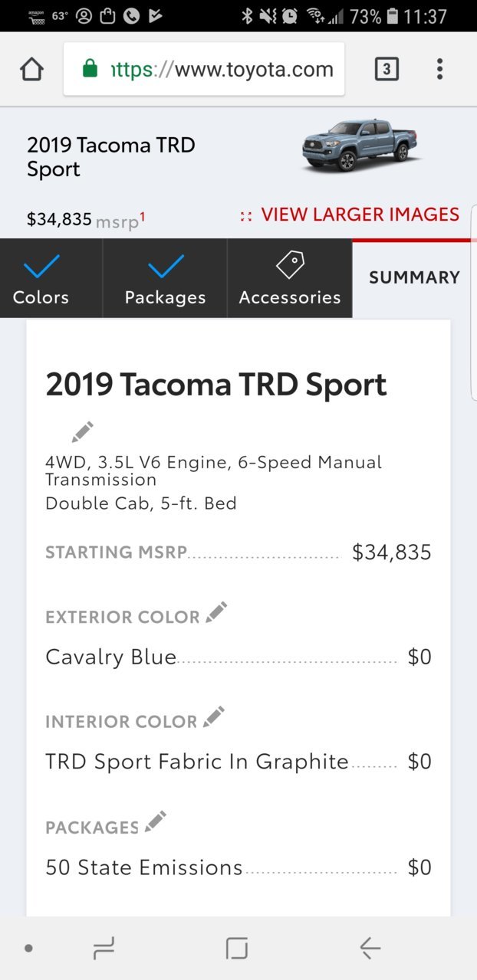Click the Tacoma truck thumbnail image
Screen dimensions: 477x980
click(361, 144)
